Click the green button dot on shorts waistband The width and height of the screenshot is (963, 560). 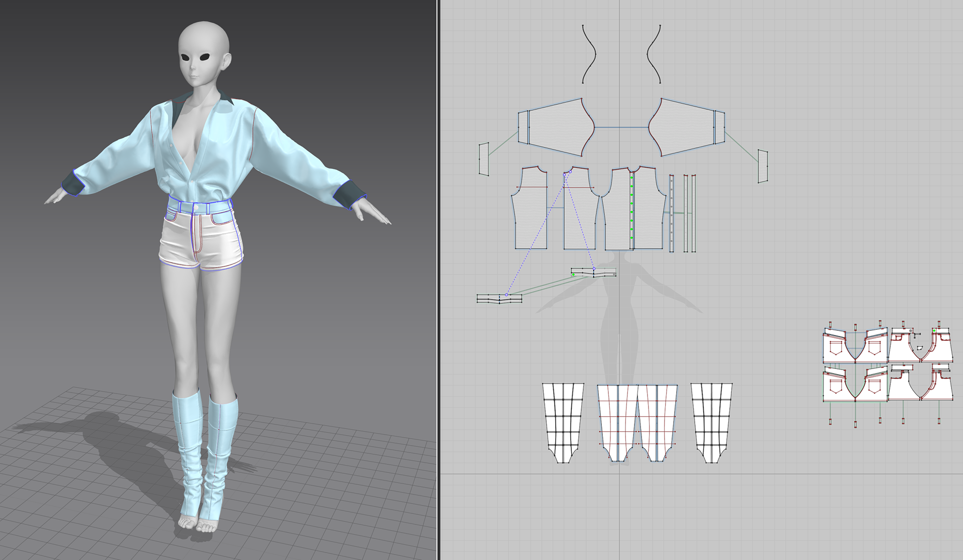pyautogui.click(x=934, y=331)
